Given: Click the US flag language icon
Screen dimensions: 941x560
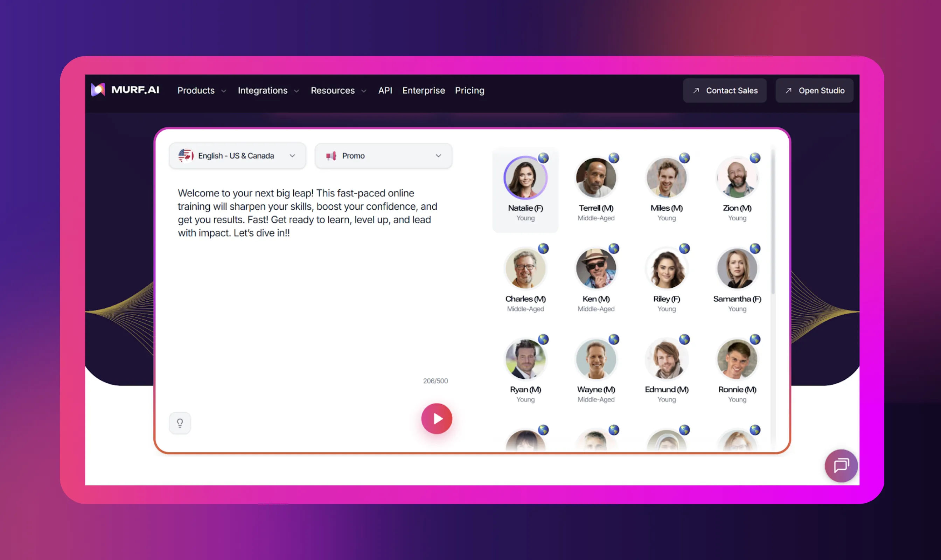Looking at the screenshot, I should click(185, 155).
